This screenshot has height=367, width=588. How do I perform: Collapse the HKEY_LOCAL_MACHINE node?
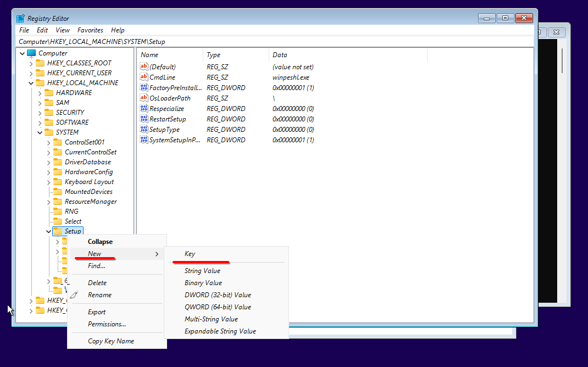click(x=31, y=83)
